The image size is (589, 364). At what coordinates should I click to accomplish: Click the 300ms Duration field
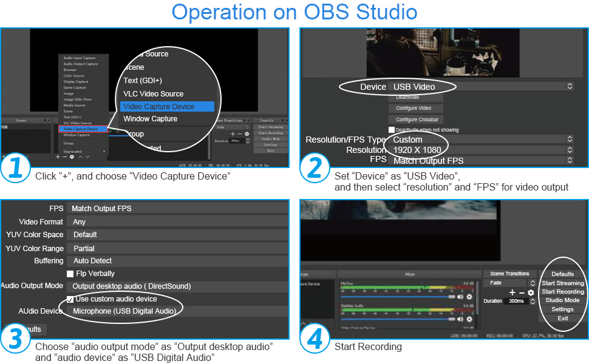point(516,300)
